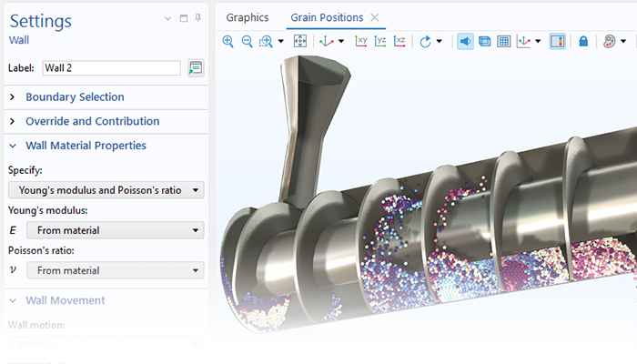Set view to the yz plane
Image resolution: width=637 pixels, height=364 pixels.
[380, 42]
